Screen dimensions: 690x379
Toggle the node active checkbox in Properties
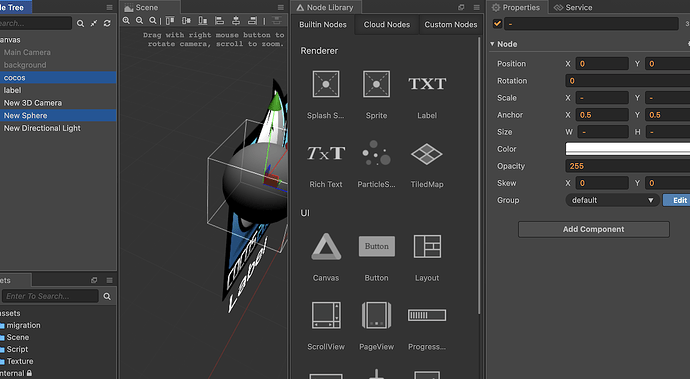[497, 24]
